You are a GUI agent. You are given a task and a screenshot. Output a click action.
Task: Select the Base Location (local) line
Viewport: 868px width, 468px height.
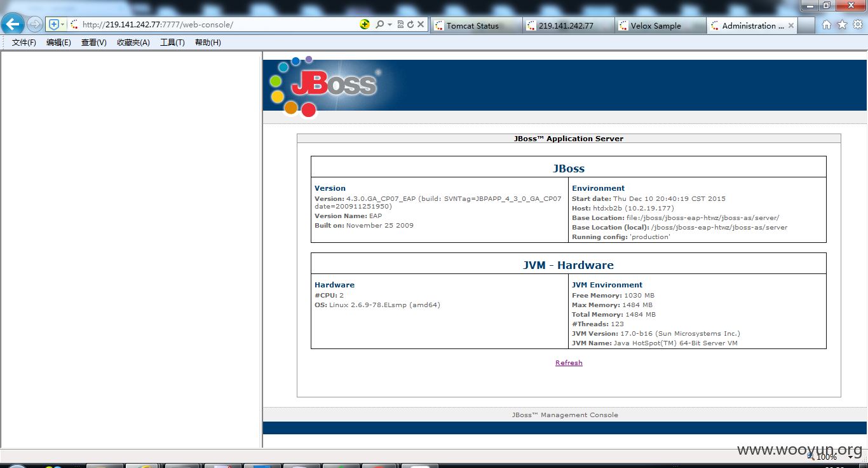[x=679, y=227]
